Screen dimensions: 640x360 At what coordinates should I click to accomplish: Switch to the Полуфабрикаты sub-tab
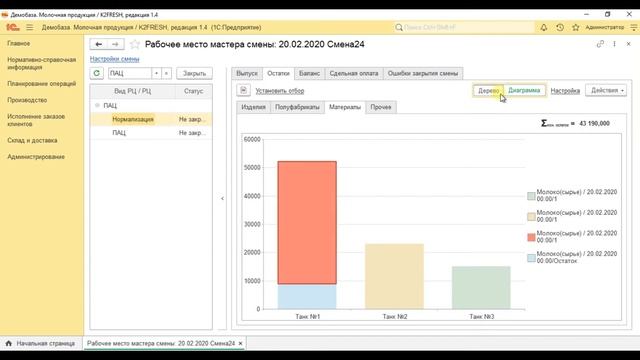tap(297, 107)
